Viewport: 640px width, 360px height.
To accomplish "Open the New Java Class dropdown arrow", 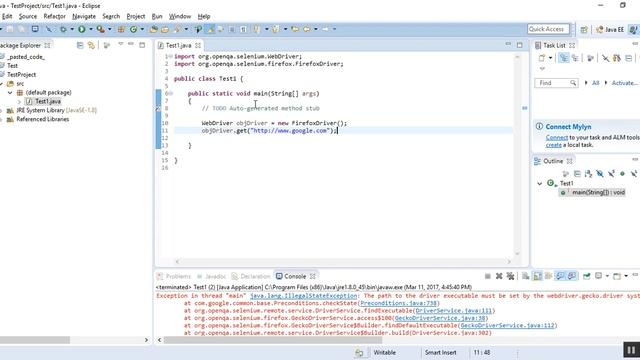I will (142, 29).
